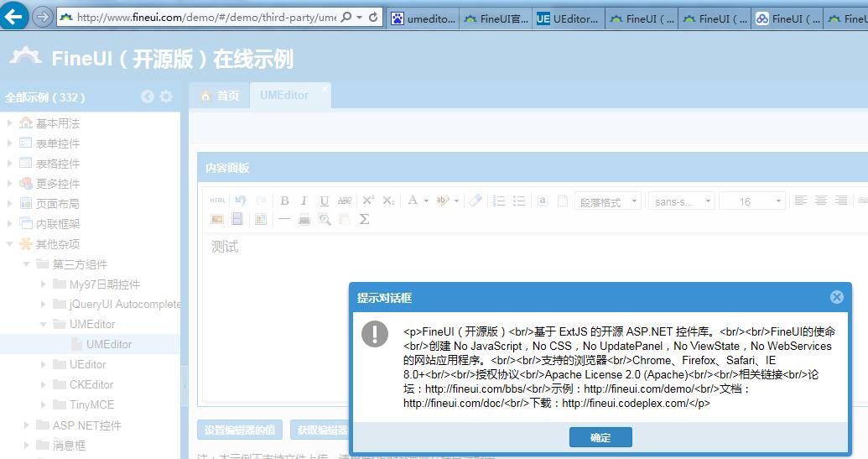Apply underline formatting in editor

click(x=323, y=201)
